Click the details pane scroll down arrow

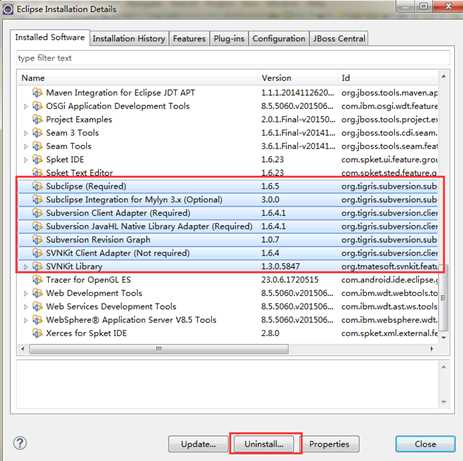click(443, 402)
